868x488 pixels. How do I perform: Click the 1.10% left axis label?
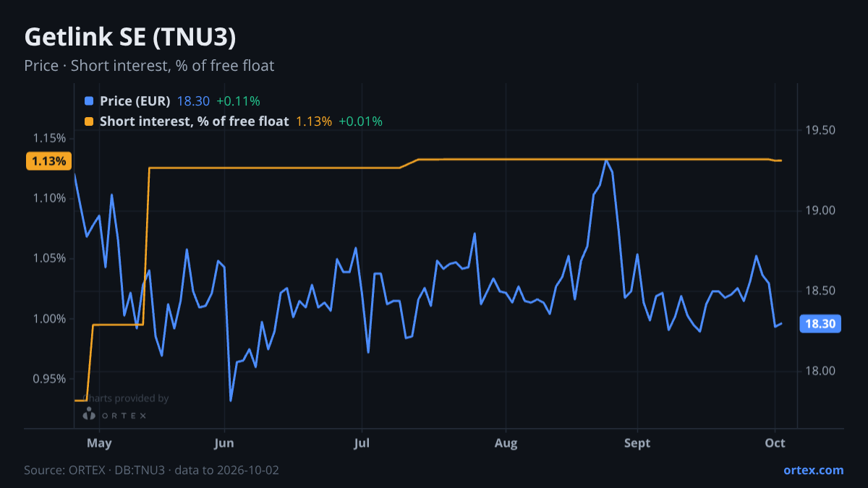pyautogui.click(x=50, y=198)
